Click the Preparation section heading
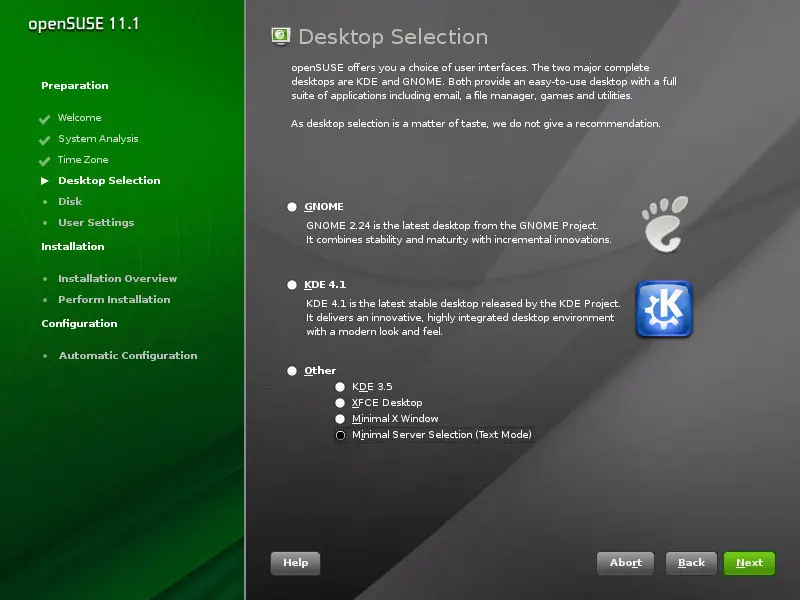 pos(74,86)
